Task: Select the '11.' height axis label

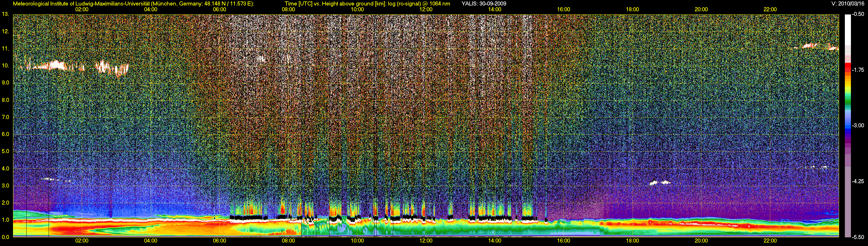Action: pyautogui.click(x=5, y=49)
